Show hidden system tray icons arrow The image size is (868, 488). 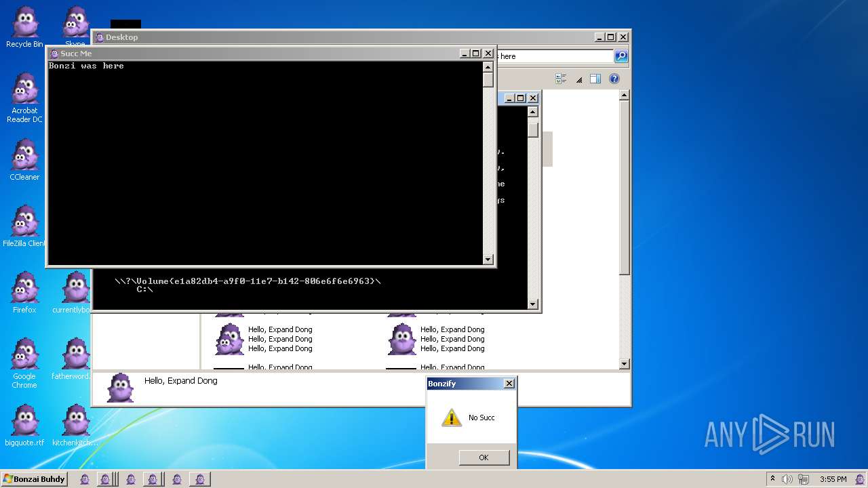pyautogui.click(x=772, y=479)
